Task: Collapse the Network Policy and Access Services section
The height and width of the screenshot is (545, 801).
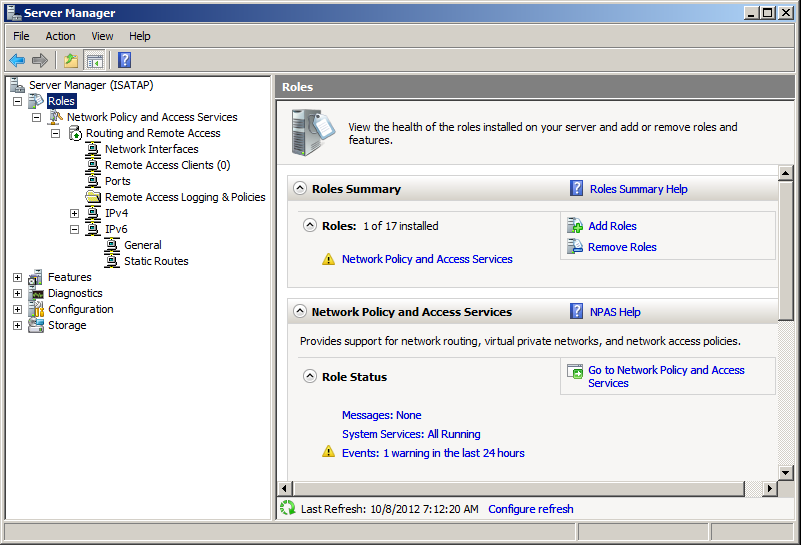Action: coord(300,311)
